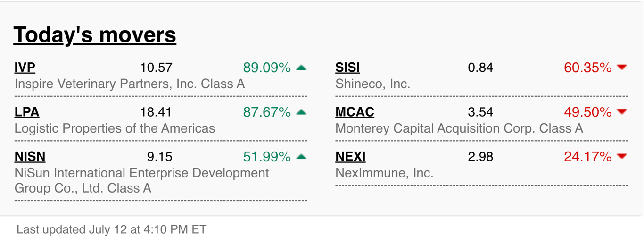Open the NISN ticker link
644x245 pixels.
coord(30,157)
